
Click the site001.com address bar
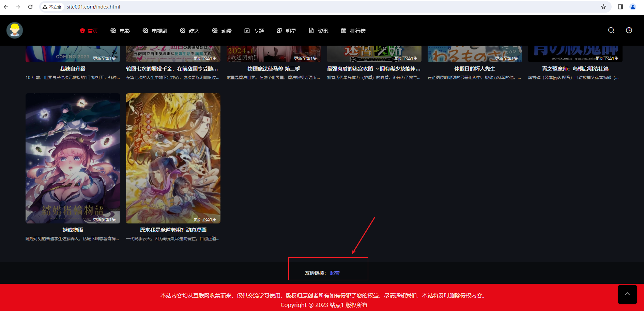pyautogui.click(x=325, y=7)
